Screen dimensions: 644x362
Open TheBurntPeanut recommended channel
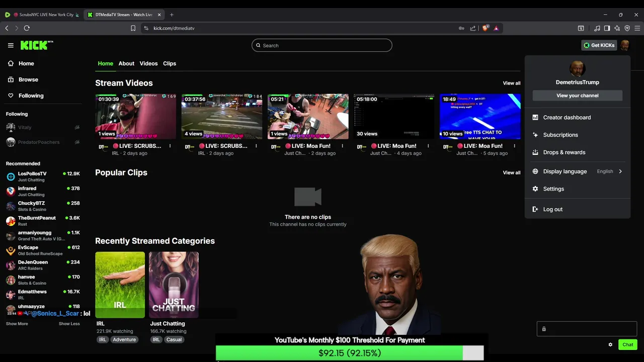[x=43, y=221]
